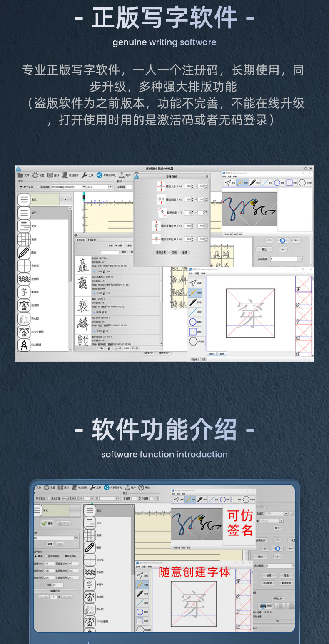Viewport: 329px width, 644px height.
Task: Select 方正行书 (6888个) font entry
Action: (x=118, y=325)
